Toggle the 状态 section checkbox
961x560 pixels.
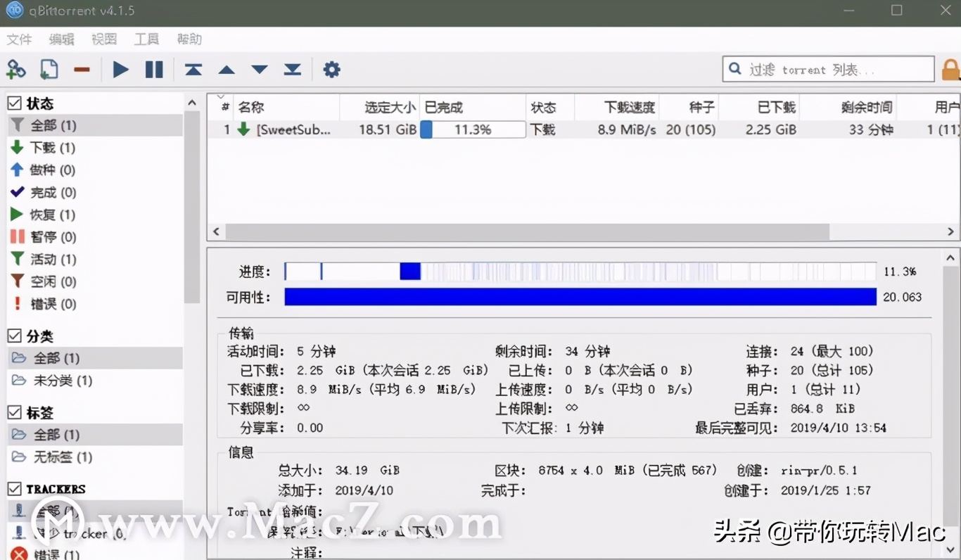coord(14,103)
